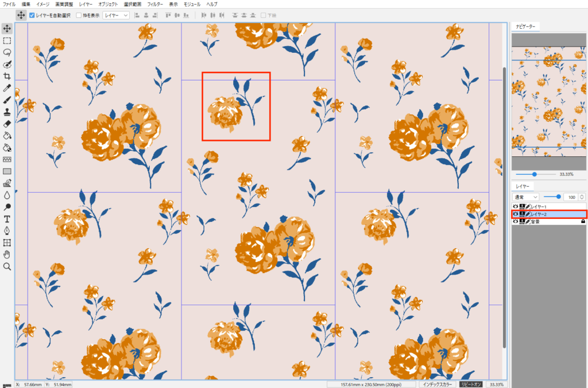Select the Blur water drop tool

coord(7,195)
